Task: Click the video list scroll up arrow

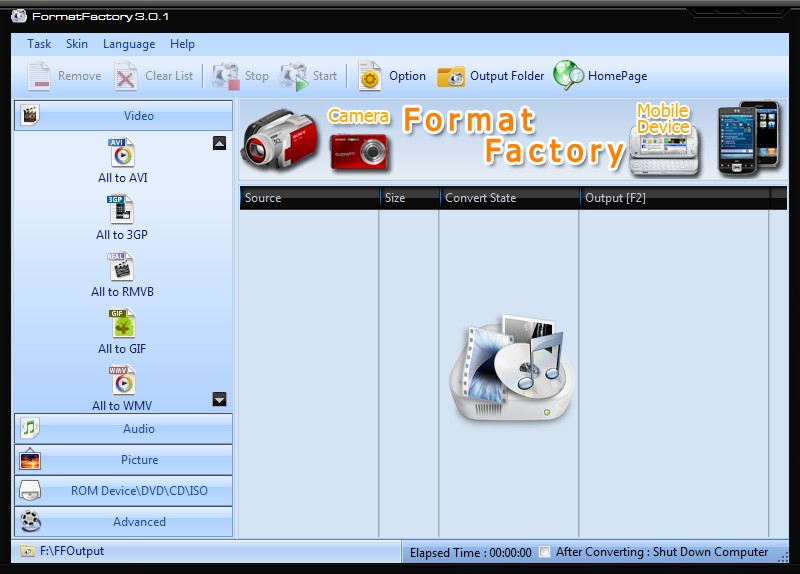Action: click(219, 143)
